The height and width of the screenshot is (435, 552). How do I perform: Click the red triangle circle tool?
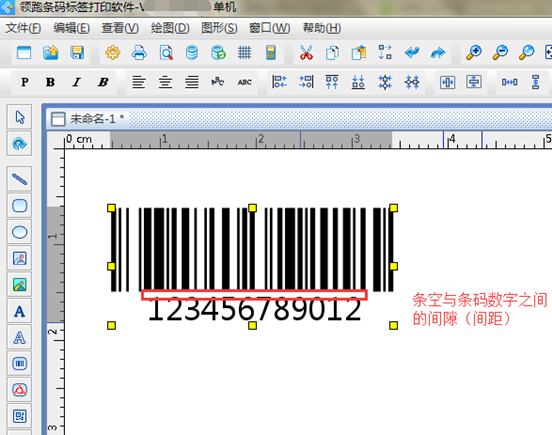tap(19, 390)
